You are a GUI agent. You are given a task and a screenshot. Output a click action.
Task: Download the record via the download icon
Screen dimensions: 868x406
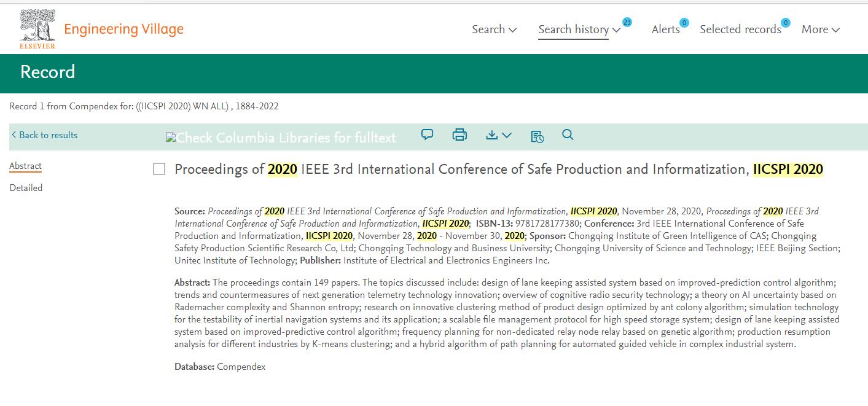coord(493,135)
